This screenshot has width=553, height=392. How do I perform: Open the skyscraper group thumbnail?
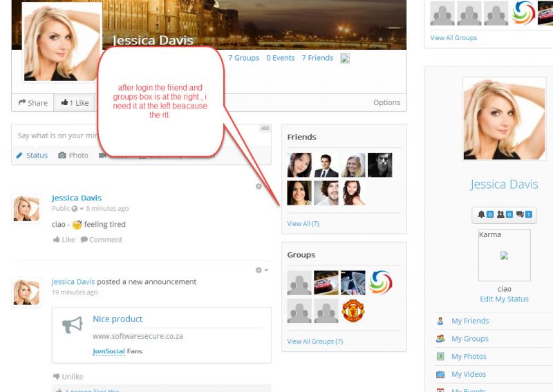click(353, 283)
